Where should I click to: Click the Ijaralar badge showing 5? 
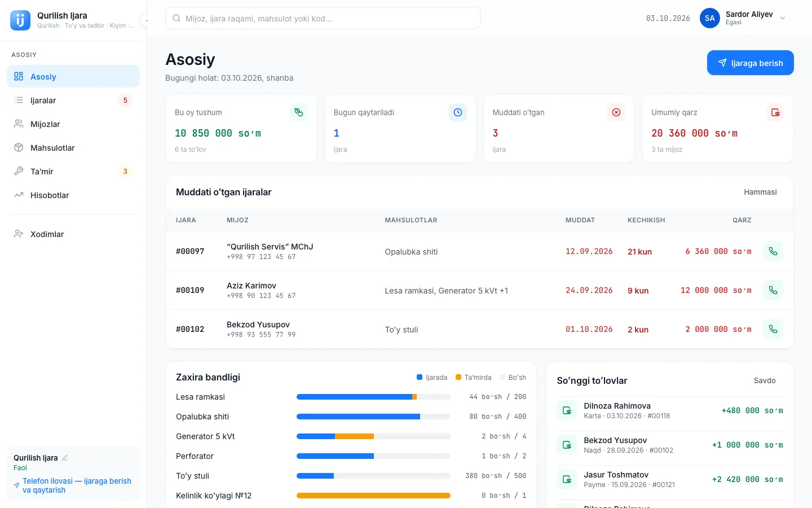pyautogui.click(x=125, y=100)
